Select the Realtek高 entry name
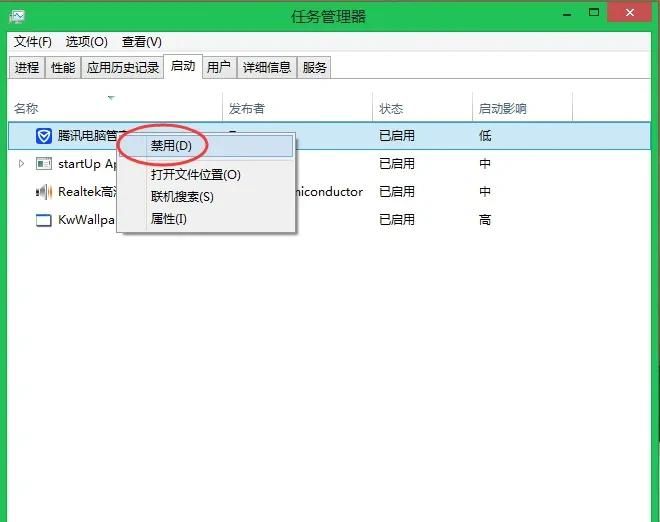The image size is (660, 522). click(x=87, y=192)
